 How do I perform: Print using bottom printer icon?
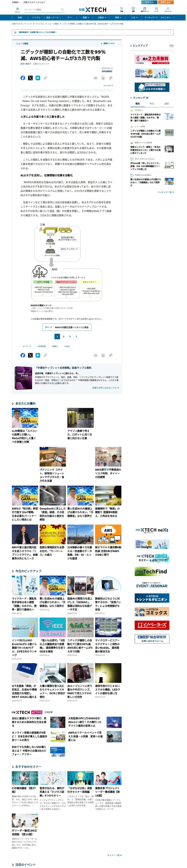point(103,355)
